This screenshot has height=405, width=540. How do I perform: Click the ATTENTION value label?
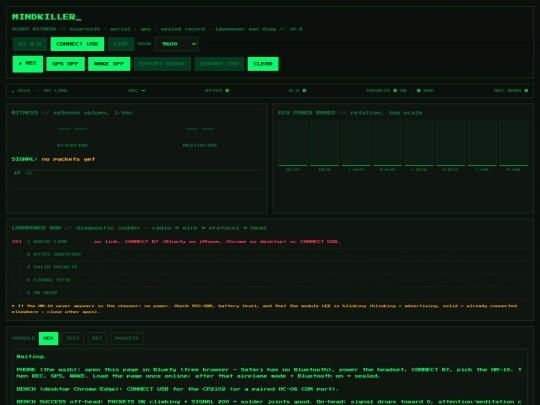pyautogui.click(x=72, y=145)
